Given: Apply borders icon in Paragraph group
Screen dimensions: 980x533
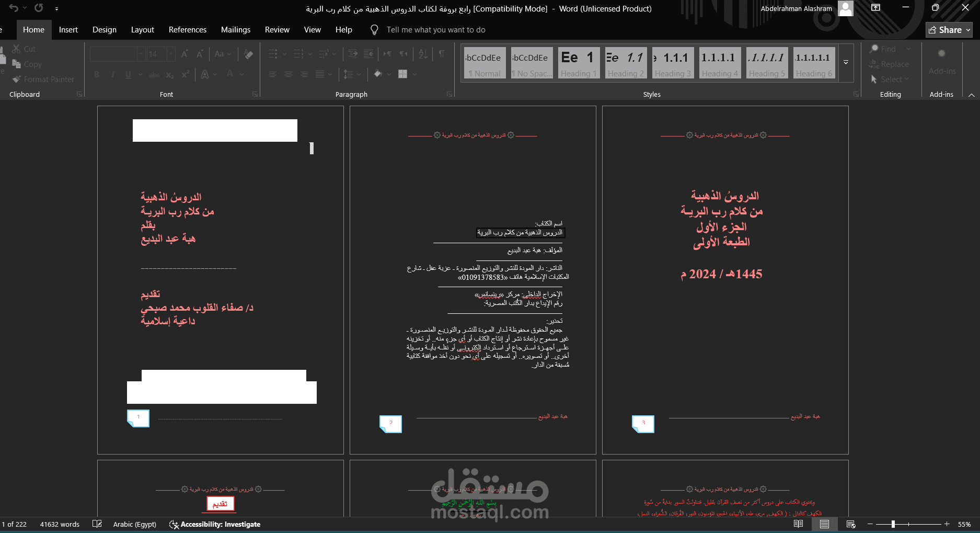Looking at the screenshot, I should 402,74.
